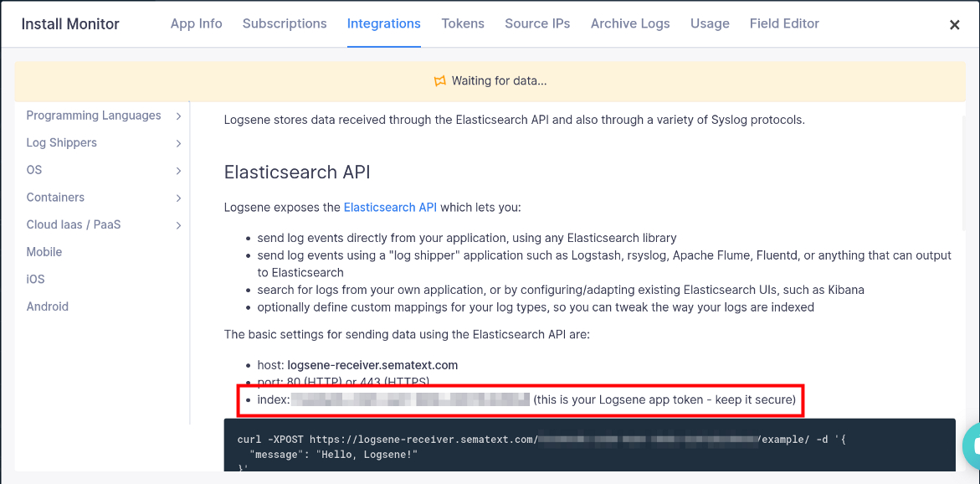The image size is (980, 484).
Task: Expand the OS category
Action: (x=33, y=170)
